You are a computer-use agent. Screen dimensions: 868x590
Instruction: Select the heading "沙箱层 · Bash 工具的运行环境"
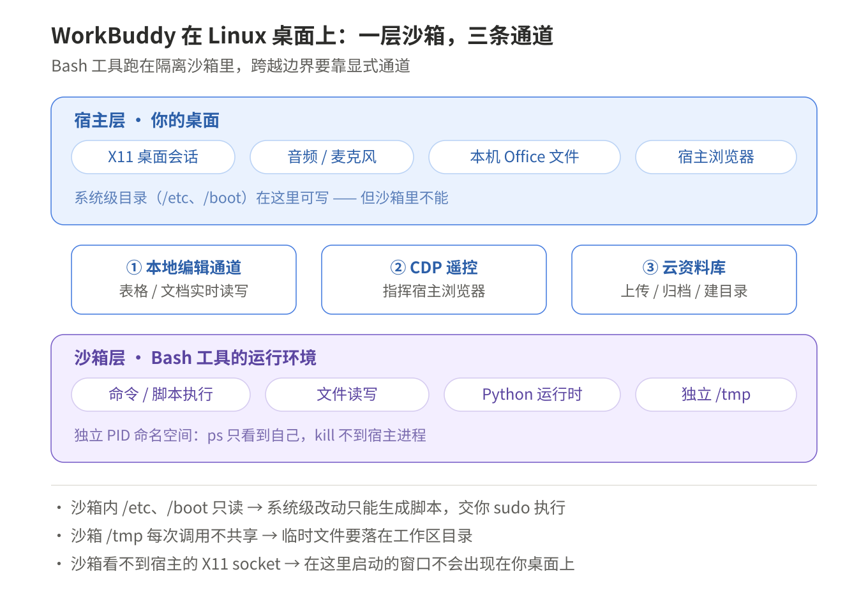195,358
